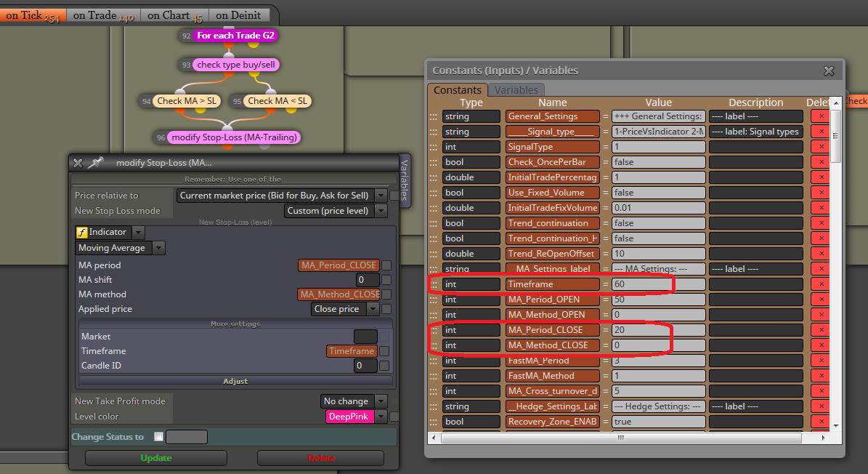Select the Constants tab
The image size is (868, 474).
coord(458,89)
